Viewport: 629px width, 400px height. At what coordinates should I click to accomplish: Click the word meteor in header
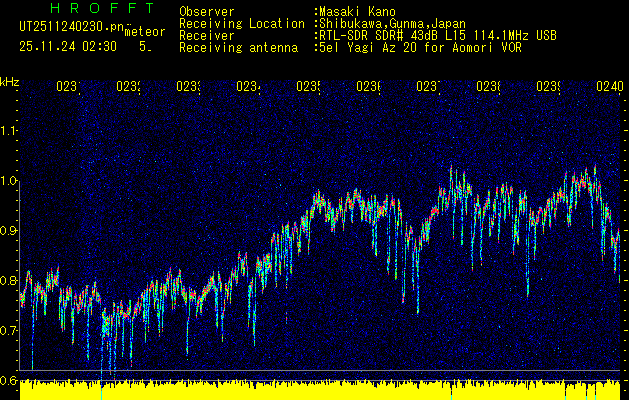[145, 32]
